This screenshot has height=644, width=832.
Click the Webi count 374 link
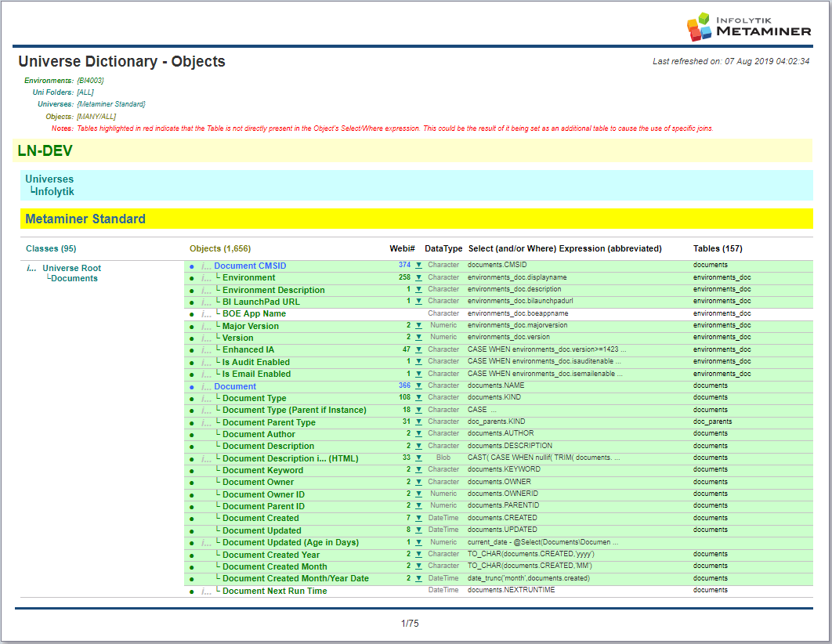click(x=404, y=265)
